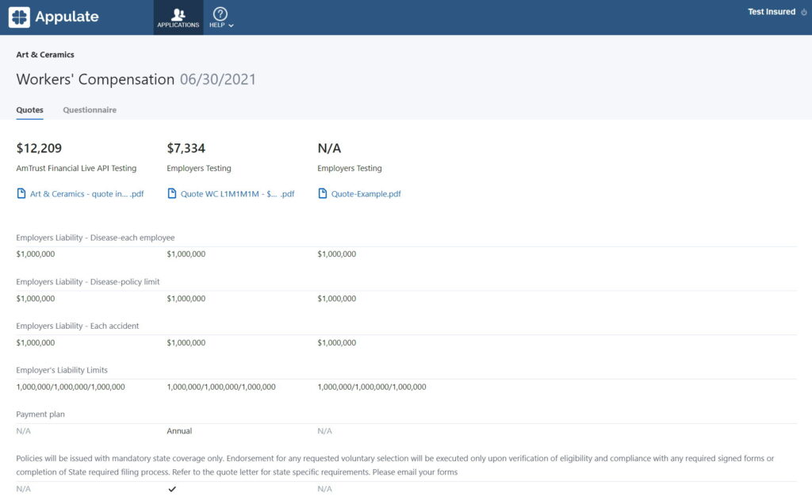Open Quote-Example.pdf link

click(366, 194)
